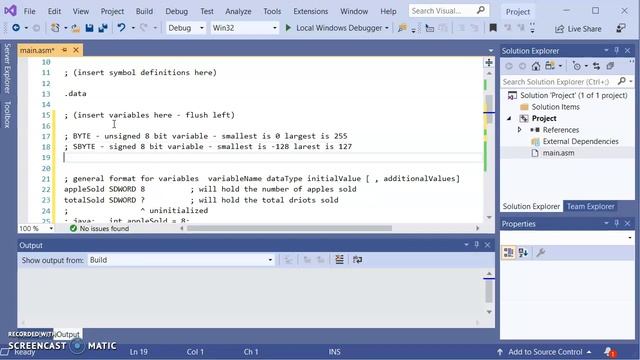The height and width of the screenshot is (360, 640).
Task: Click the Collapse All icon in Solution Explorer
Action: click(610, 66)
